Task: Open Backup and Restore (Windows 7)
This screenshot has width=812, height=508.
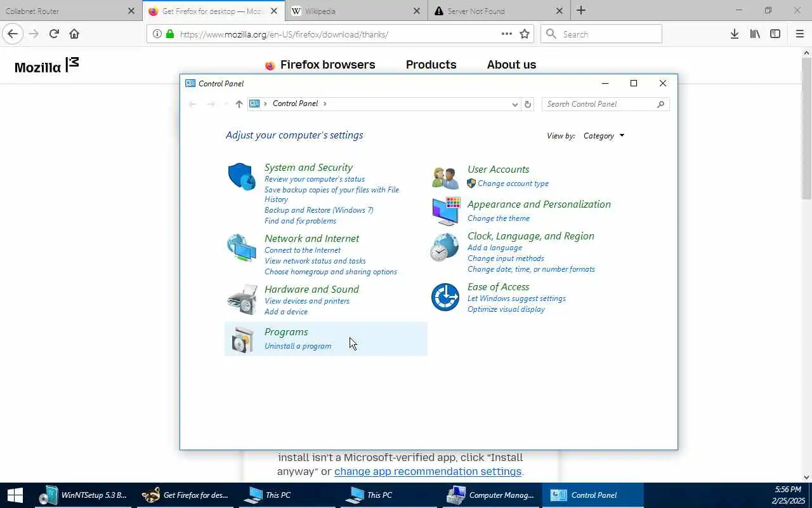Action: point(318,210)
